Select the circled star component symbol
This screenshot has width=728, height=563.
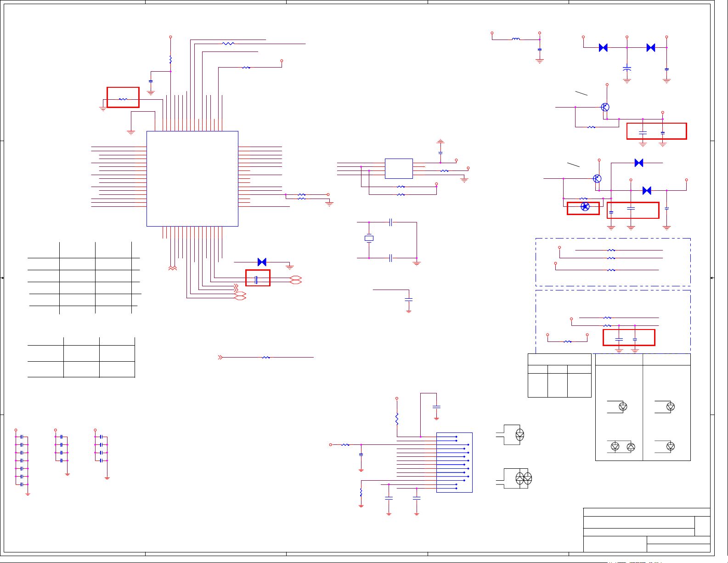click(585, 206)
